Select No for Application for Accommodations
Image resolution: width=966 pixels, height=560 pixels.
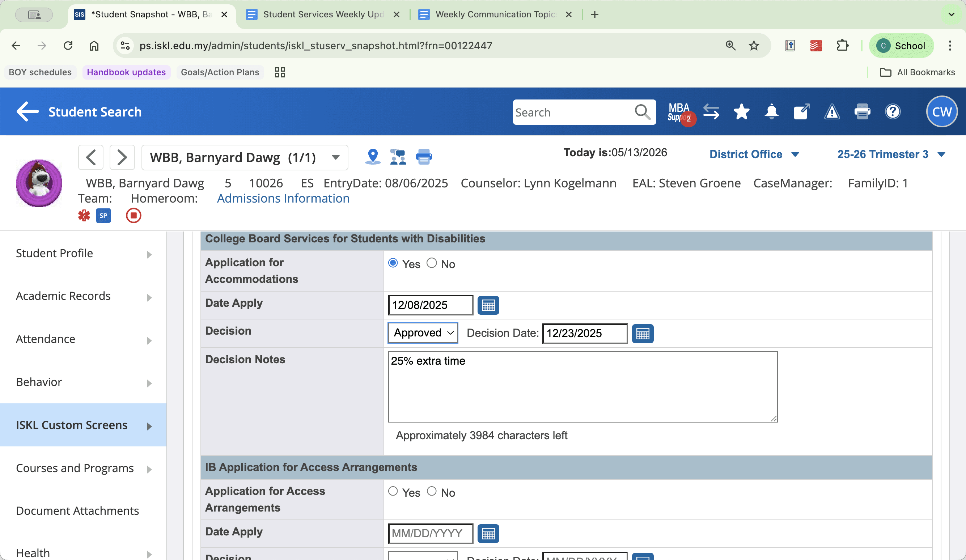[x=432, y=263]
